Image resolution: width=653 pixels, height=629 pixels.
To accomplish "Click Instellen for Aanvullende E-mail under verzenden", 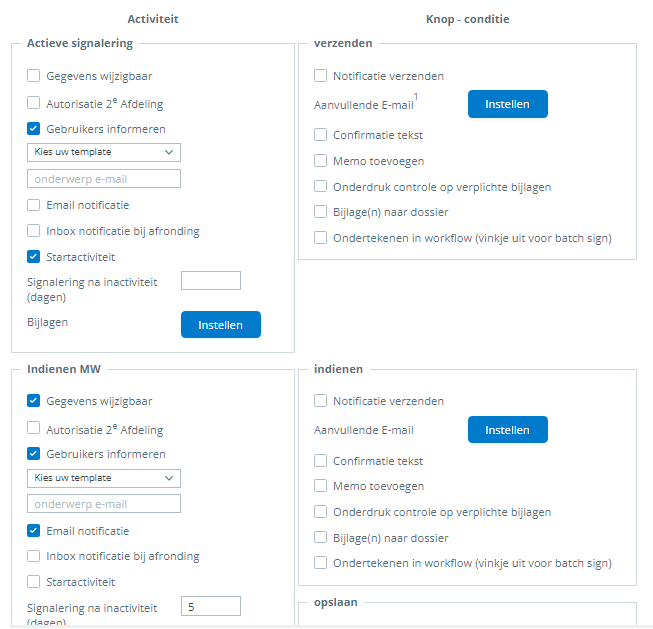I will [x=507, y=104].
